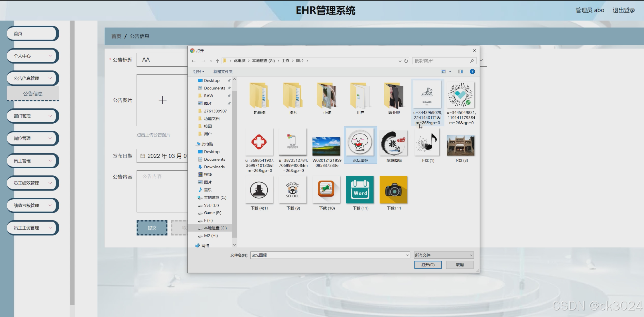Click the change-view icon in dialog toolbar
The height and width of the screenshot is (317, 644).
444,71
